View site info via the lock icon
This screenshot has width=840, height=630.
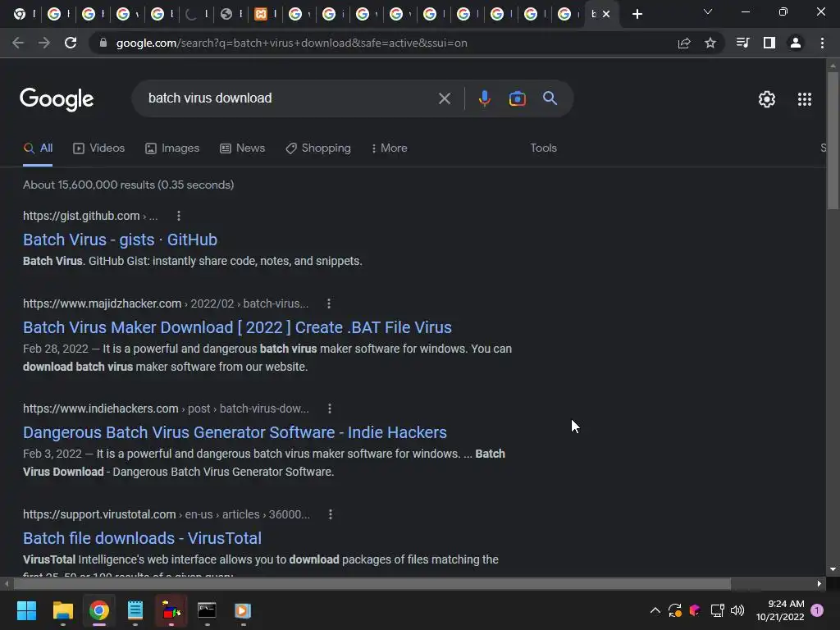click(103, 43)
